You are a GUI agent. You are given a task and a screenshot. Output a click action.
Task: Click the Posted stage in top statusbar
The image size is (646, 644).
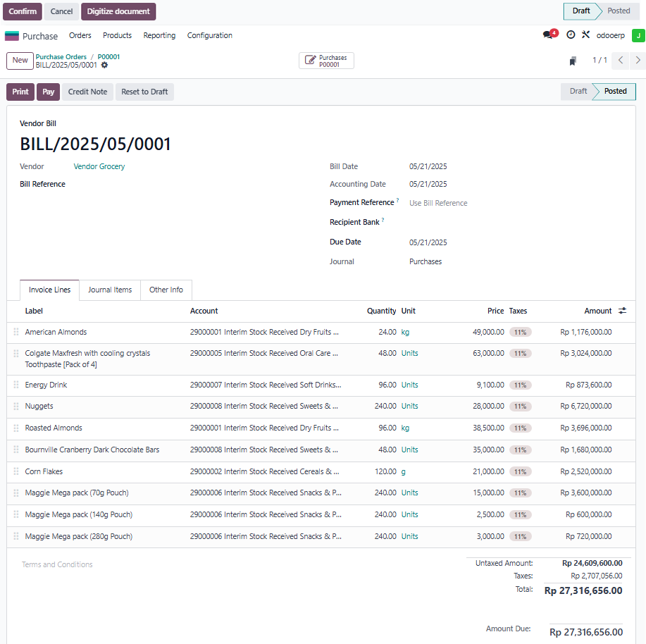point(619,11)
